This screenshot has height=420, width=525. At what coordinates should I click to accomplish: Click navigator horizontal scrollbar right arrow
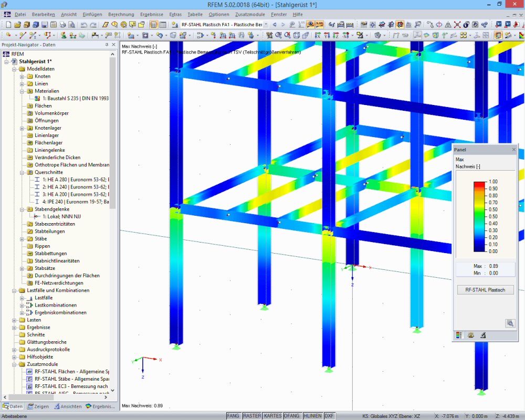106,397
